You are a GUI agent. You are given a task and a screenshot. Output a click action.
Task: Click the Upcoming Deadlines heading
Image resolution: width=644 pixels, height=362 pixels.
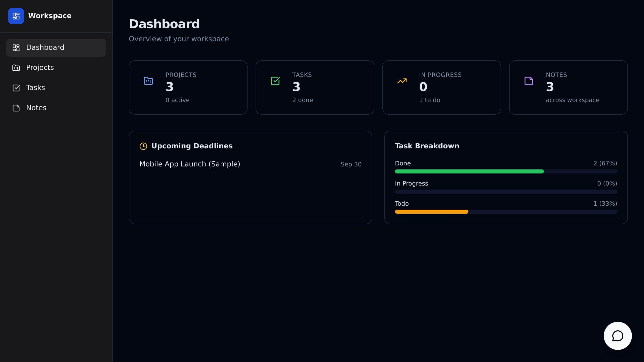192,146
